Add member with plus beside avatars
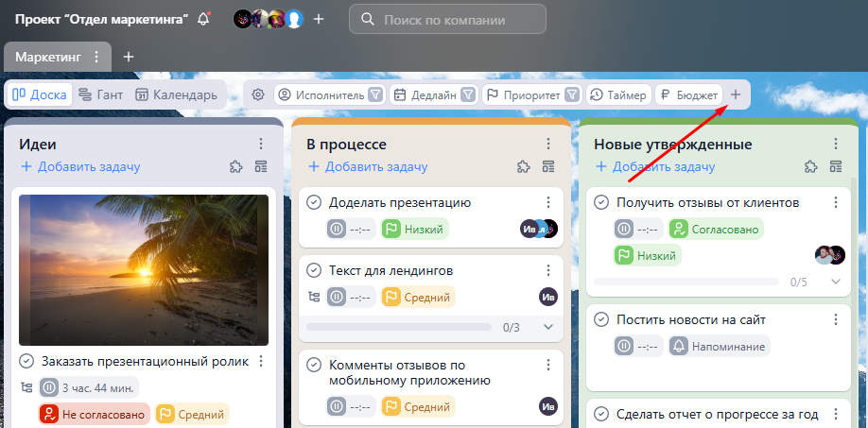The width and height of the screenshot is (868, 428). pyautogui.click(x=319, y=19)
